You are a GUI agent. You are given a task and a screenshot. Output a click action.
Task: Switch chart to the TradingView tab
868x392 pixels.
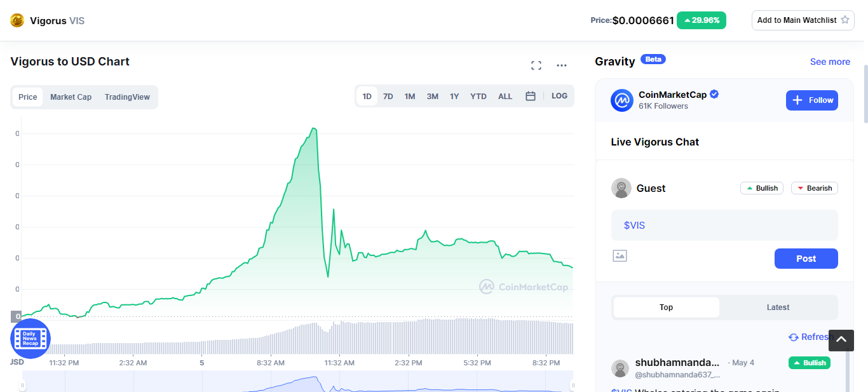pos(127,97)
